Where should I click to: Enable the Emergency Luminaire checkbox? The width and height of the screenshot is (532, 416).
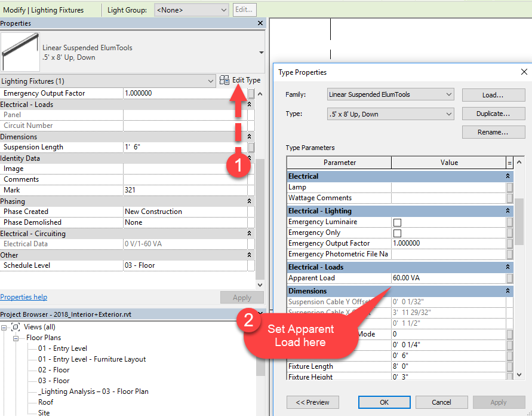397,222
